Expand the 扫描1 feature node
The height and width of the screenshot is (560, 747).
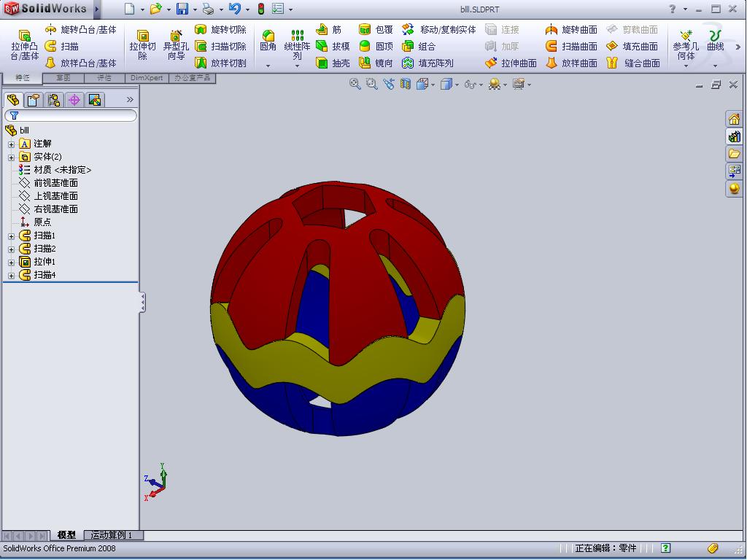pyautogui.click(x=11, y=236)
